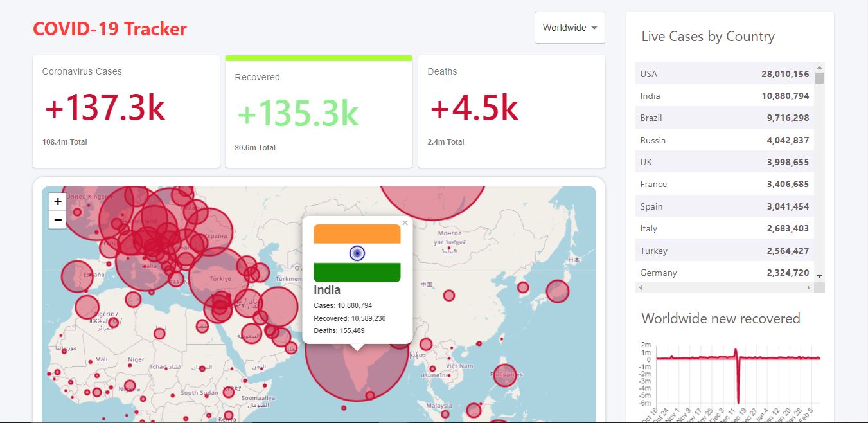This screenshot has width=868, height=423.
Task: Click the Spain row in country table
Action: (725, 206)
